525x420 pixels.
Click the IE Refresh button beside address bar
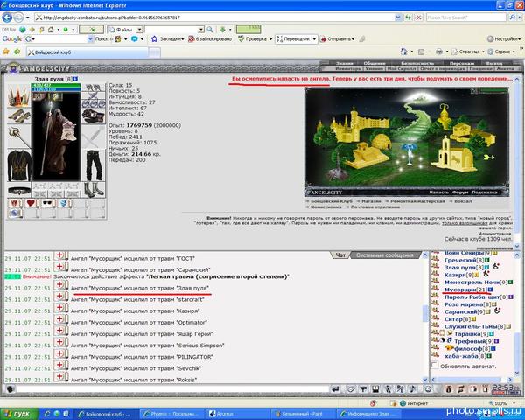click(408, 17)
